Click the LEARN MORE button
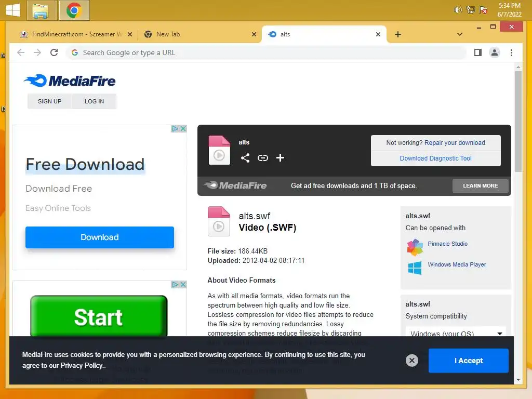This screenshot has height=399, width=532. pos(481,185)
